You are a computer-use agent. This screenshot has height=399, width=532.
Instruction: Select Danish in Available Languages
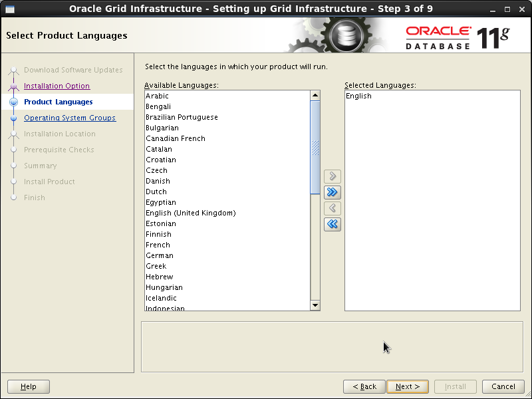(x=227, y=181)
